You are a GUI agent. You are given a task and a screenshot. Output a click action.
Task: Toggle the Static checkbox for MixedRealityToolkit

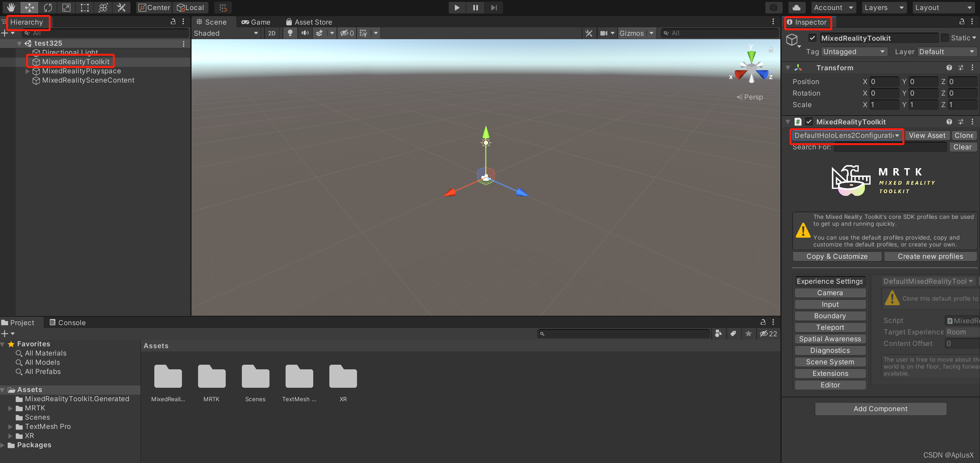[945, 38]
